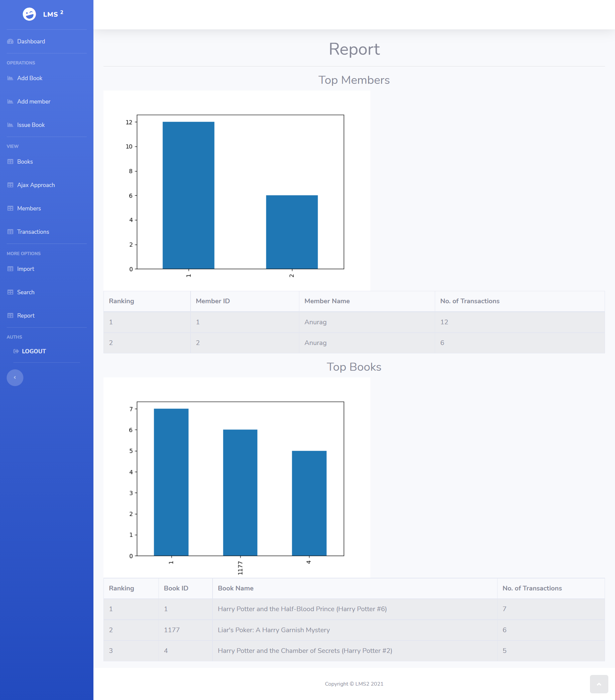Collapse the sidebar with the chevron button

pyautogui.click(x=15, y=377)
